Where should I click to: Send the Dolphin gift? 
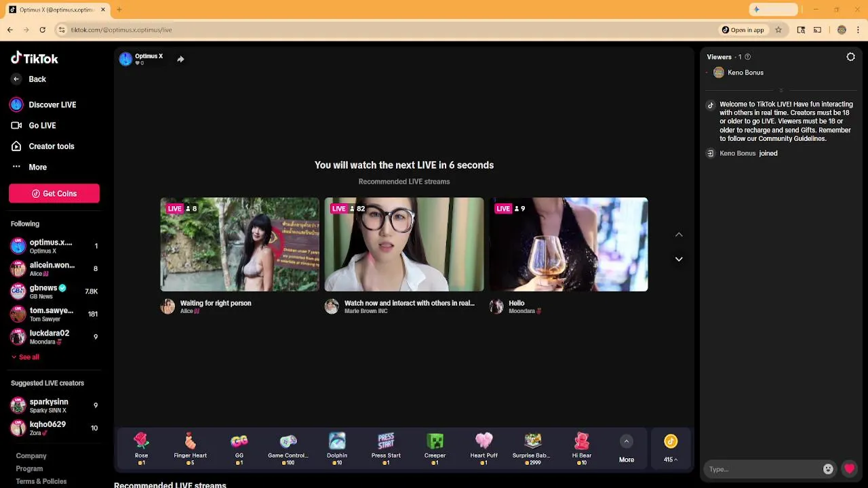(x=337, y=449)
